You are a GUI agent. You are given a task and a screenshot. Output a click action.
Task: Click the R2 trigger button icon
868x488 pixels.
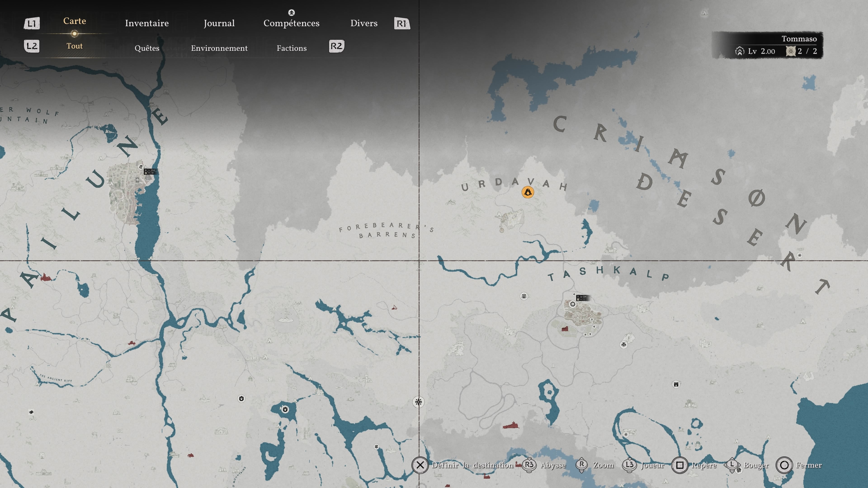[x=336, y=46]
